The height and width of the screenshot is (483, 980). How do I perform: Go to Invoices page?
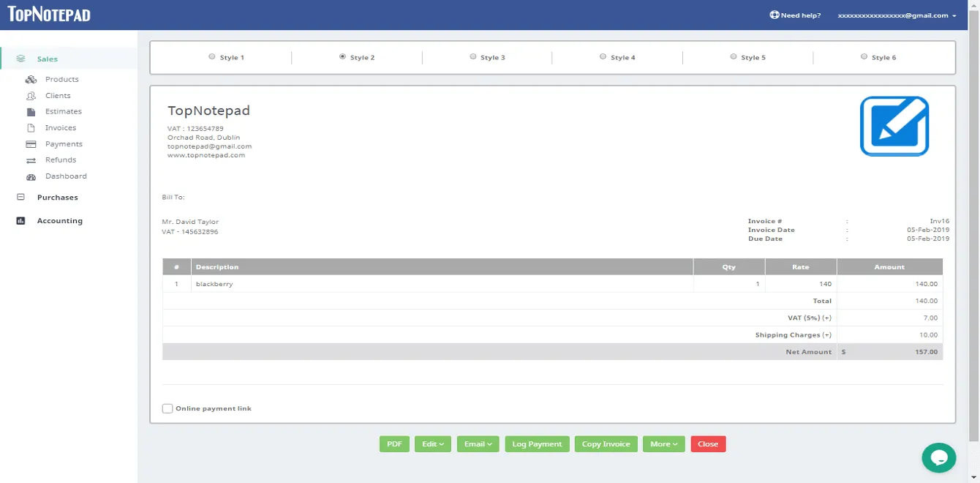pos(61,128)
